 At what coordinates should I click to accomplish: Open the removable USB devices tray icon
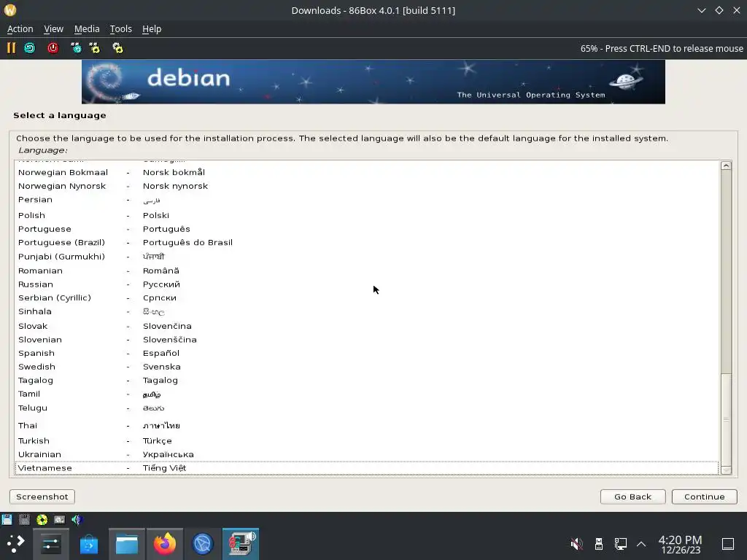tap(599, 543)
